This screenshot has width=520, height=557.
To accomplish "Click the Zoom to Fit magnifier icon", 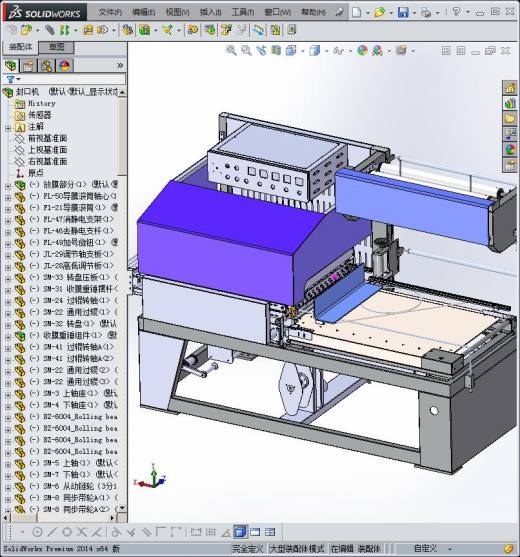I will pos(231,50).
